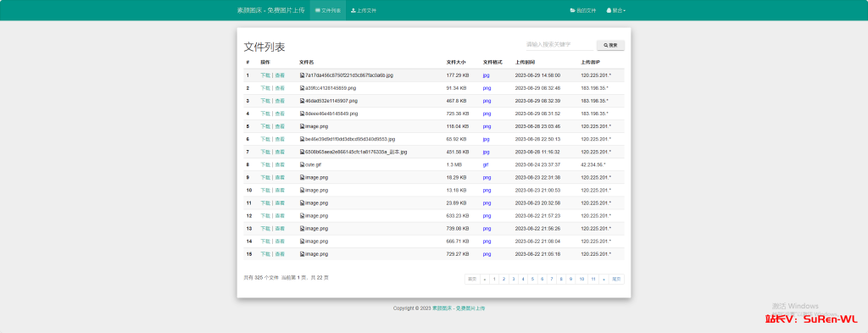This screenshot has height=333, width=868.
Task: Click footer link 素颜图床 - 免费图片上传
Action: tap(459, 308)
